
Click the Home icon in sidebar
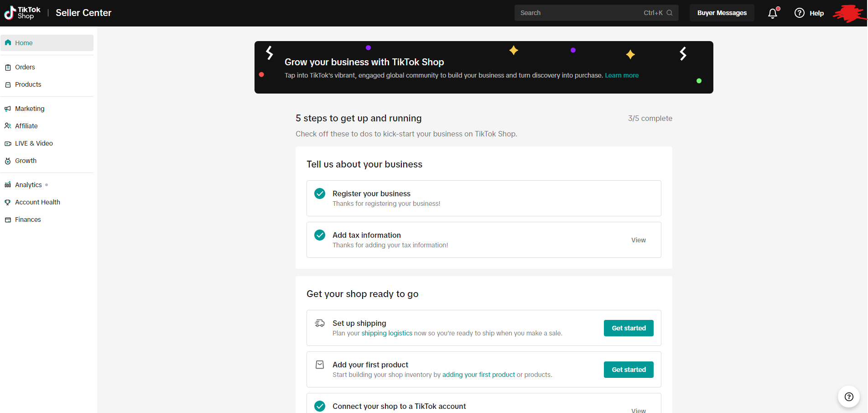tap(8, 42)
